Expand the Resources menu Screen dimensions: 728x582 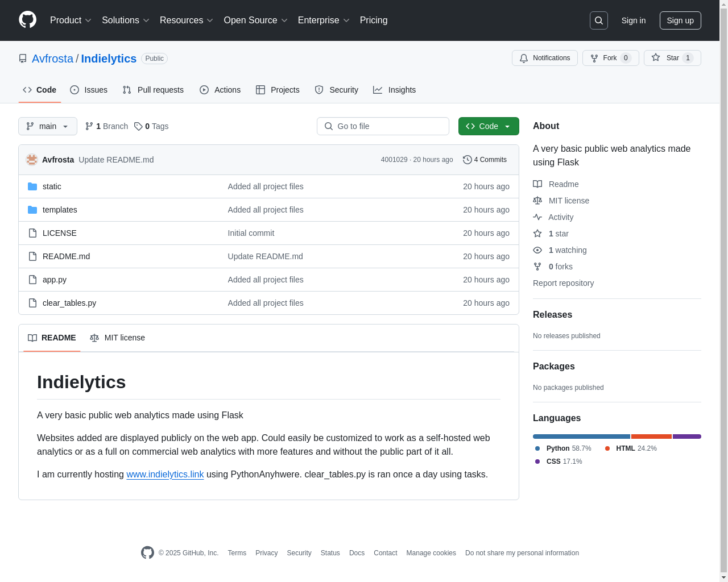[x=187, y=20]
